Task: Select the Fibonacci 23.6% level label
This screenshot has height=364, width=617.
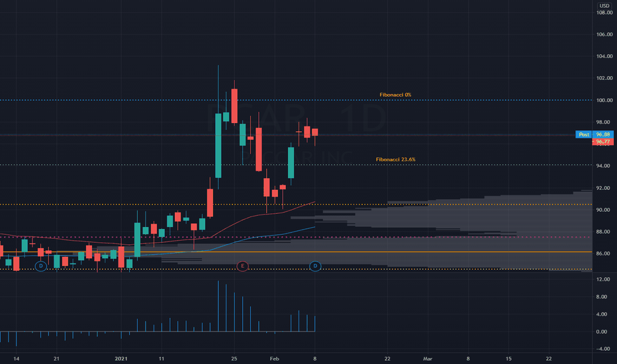Action: (395, 159)
